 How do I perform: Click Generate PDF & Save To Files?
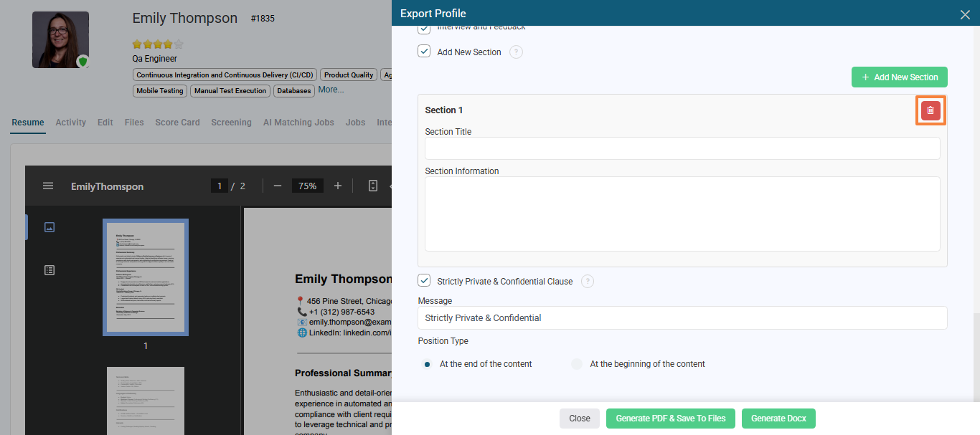[x=671, y=419]
